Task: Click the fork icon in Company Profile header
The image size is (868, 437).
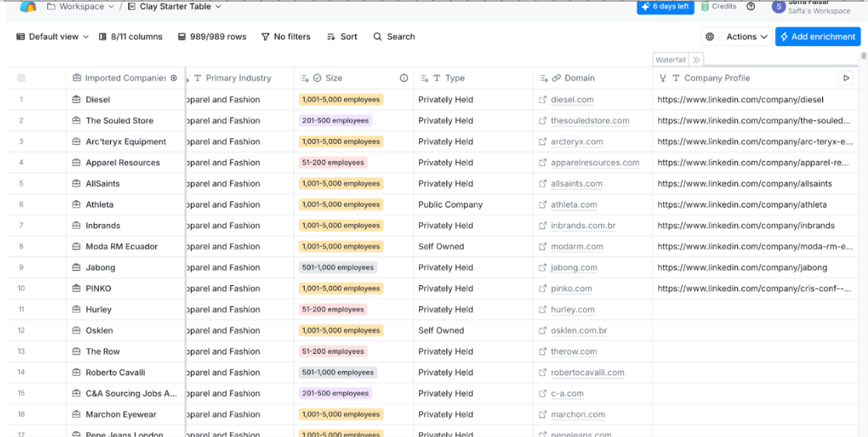Action: (x=663, y=78)
